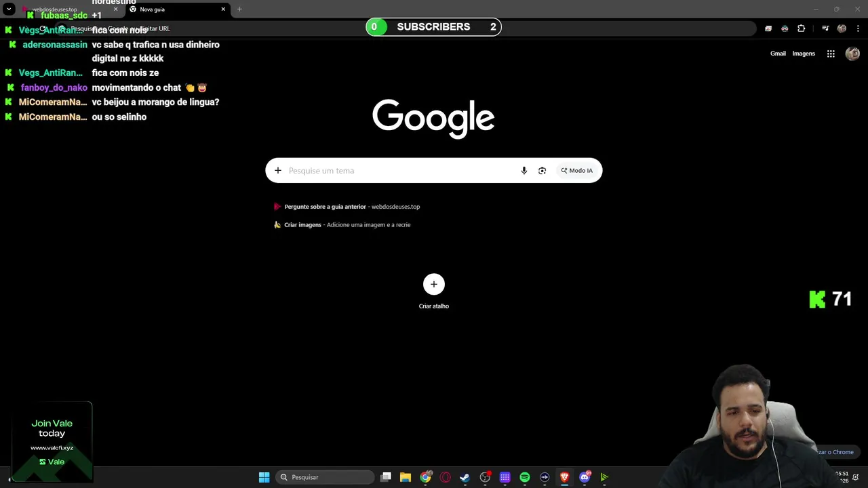The image size is (868, 488).
Task: Close the Nova guia tab
Action: (223, 9)
